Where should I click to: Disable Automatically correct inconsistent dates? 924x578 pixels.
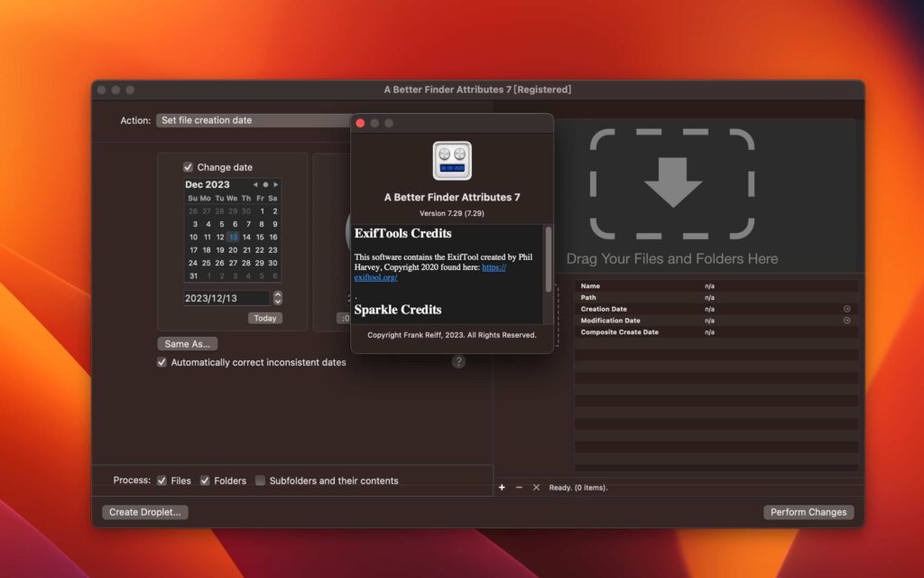tap(162, 362)
